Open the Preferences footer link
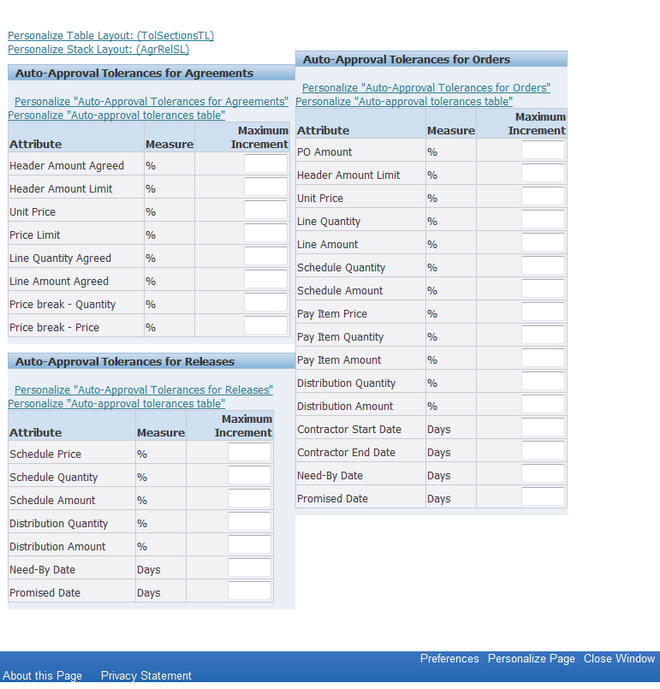The width and height of the screenshot is (660, 689). pyautogui.click(x=449, y=659)
